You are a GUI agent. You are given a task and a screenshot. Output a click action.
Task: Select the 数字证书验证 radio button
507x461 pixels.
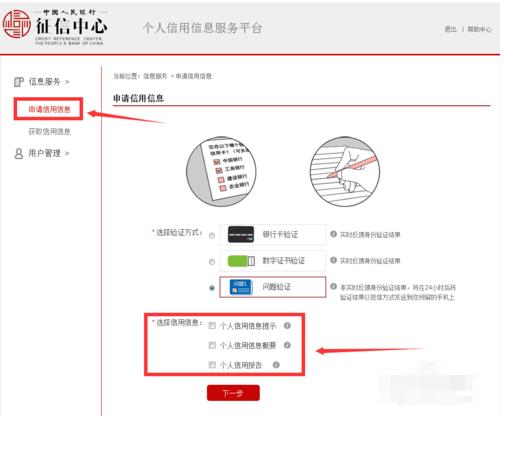tap(212, 262)
